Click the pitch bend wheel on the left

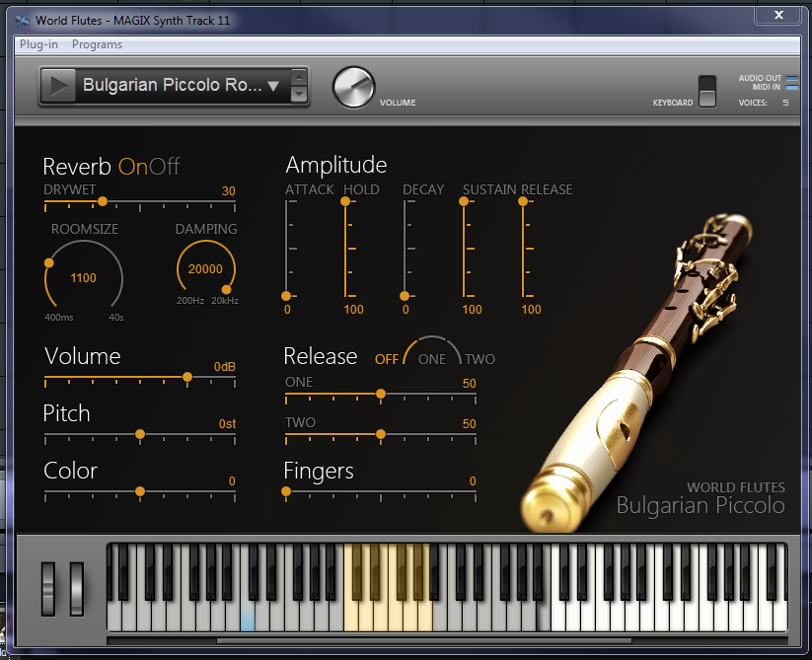coord(48,589)
